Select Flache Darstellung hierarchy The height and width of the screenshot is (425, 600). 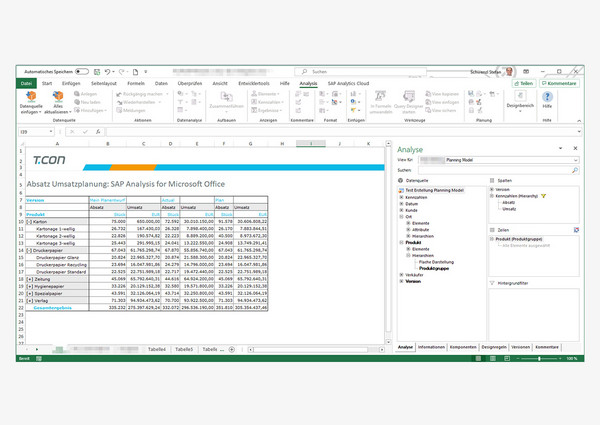pyautogui.click(x=436, y=262)
